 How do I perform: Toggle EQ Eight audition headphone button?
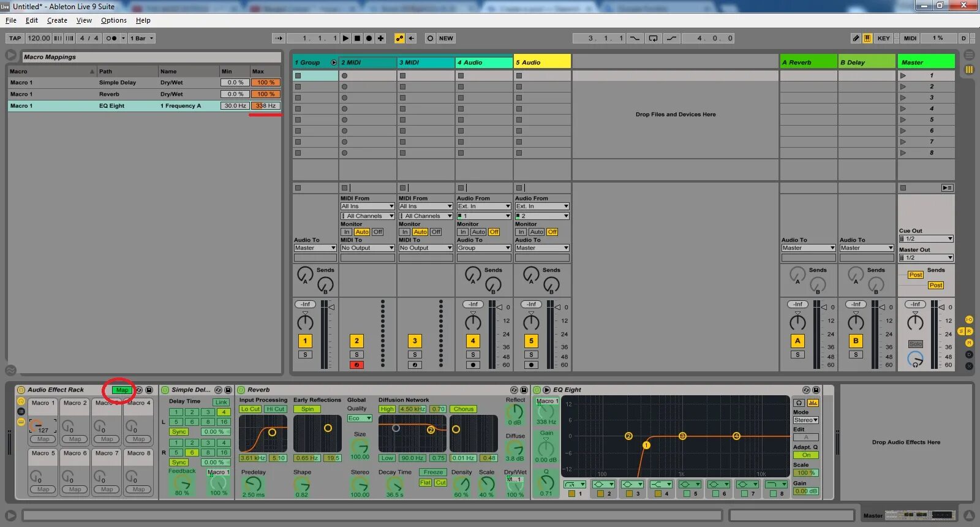(799, 403)
